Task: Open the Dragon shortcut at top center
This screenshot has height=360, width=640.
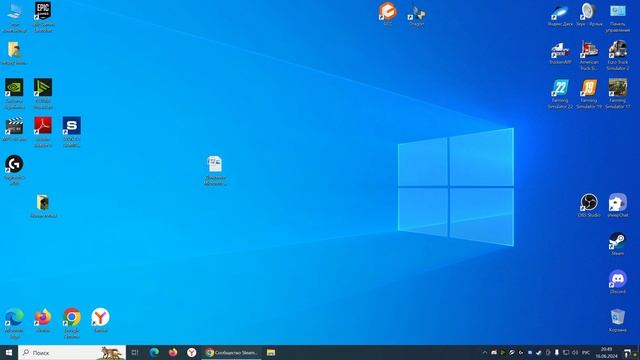Action: [416, 16]
